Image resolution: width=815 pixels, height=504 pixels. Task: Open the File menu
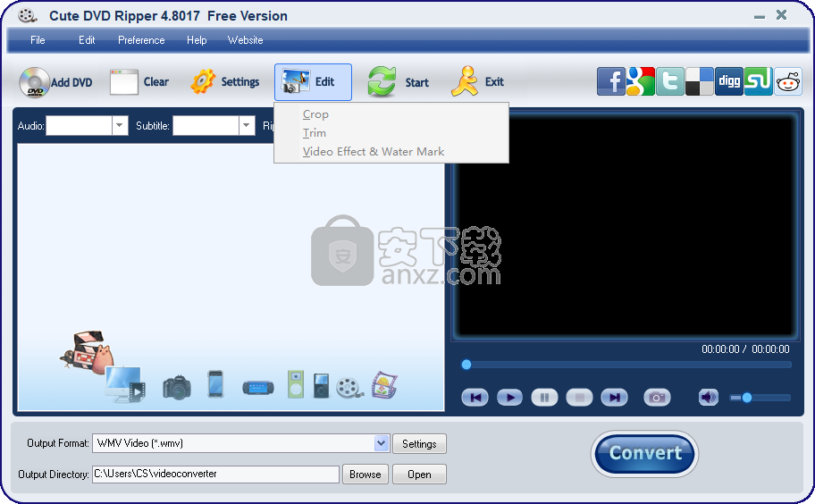click(38, 40)
